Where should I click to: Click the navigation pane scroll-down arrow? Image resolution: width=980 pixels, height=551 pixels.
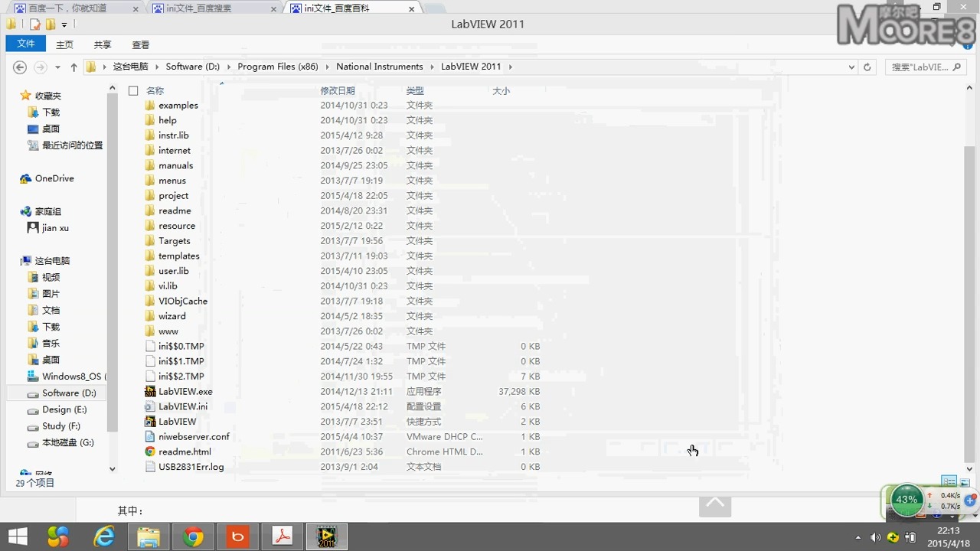(113, 469)
